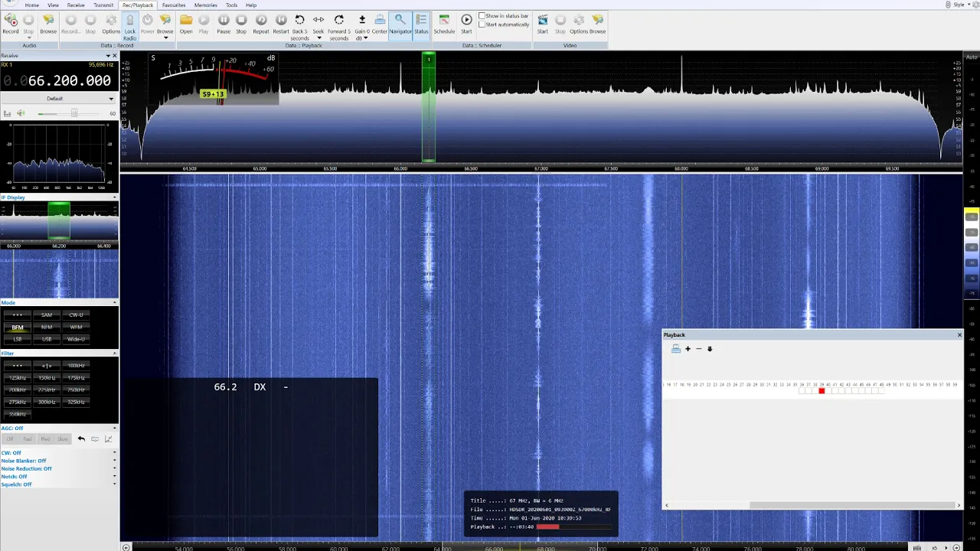
Task: Open the Favourites ribbon tab
Action: pos(174,5)
